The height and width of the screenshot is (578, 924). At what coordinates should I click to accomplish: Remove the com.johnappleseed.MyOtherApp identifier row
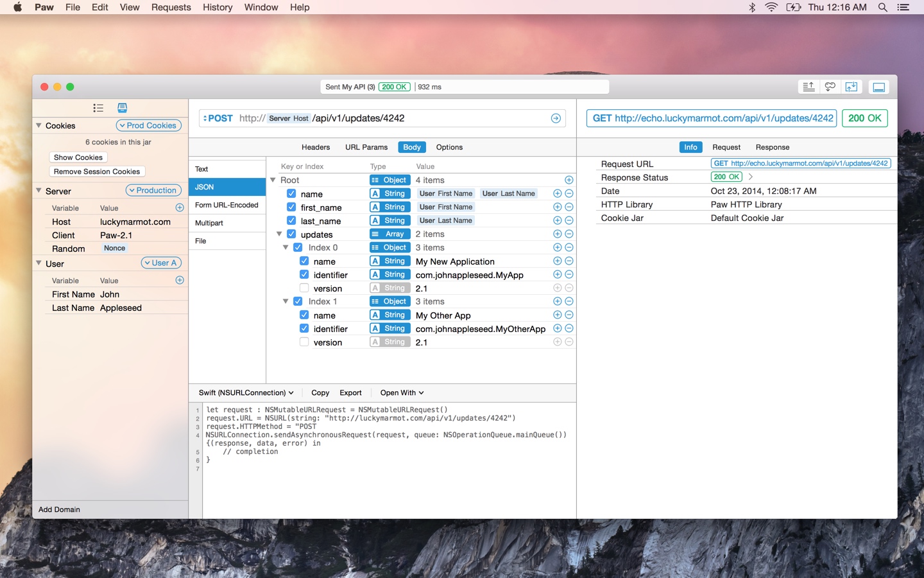coord(569,328)
